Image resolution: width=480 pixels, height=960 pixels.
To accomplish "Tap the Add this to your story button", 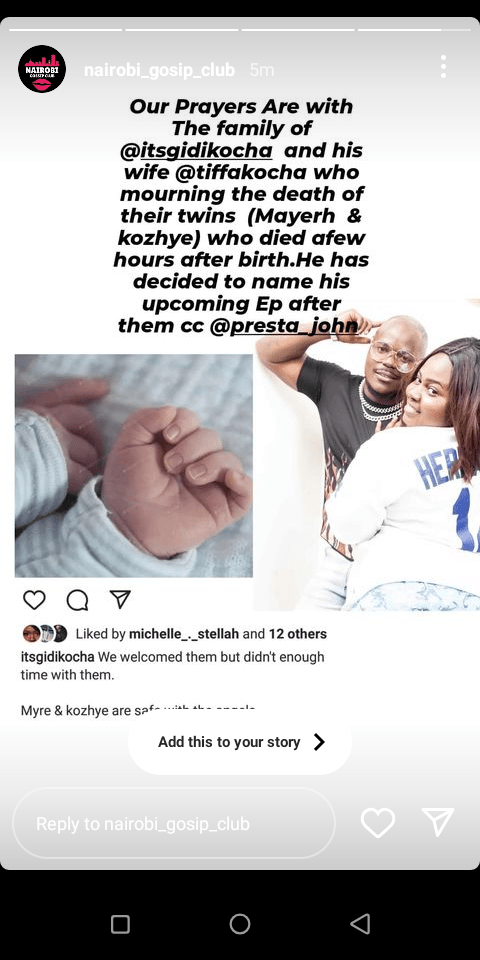I will point(240,742).
